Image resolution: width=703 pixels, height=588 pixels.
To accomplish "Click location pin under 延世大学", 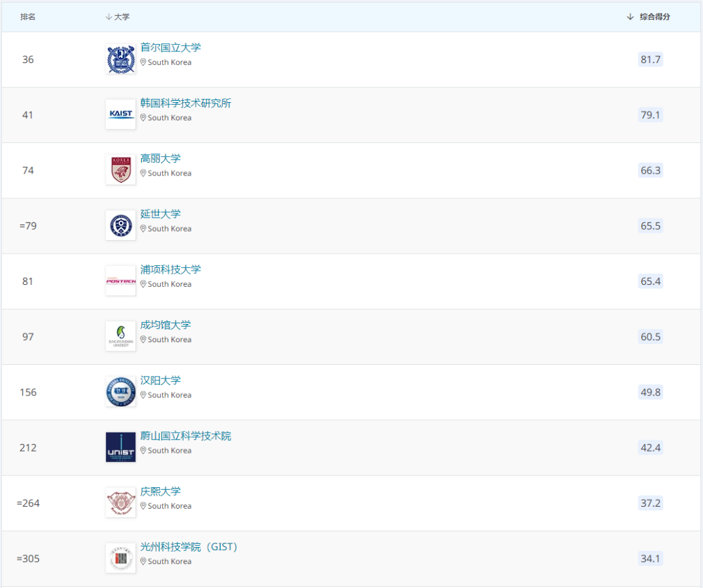I will tap(143, 228).
